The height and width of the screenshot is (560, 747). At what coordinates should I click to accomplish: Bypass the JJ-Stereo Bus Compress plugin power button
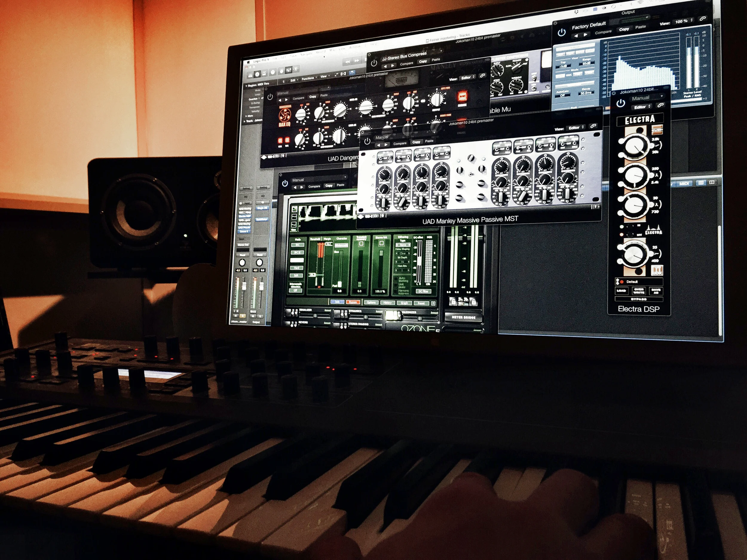click(x=374, y=63)
